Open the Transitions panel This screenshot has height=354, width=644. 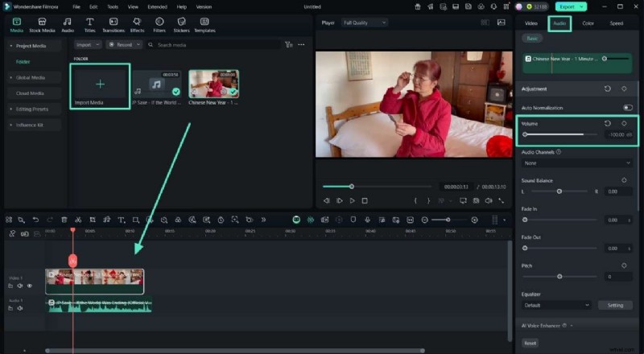[114, 25]
